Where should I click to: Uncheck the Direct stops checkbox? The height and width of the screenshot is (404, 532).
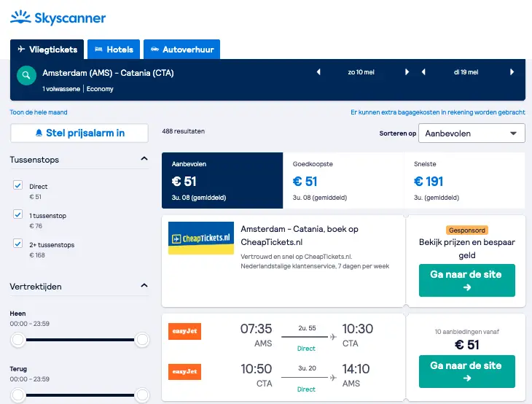(x=18, y=185)
